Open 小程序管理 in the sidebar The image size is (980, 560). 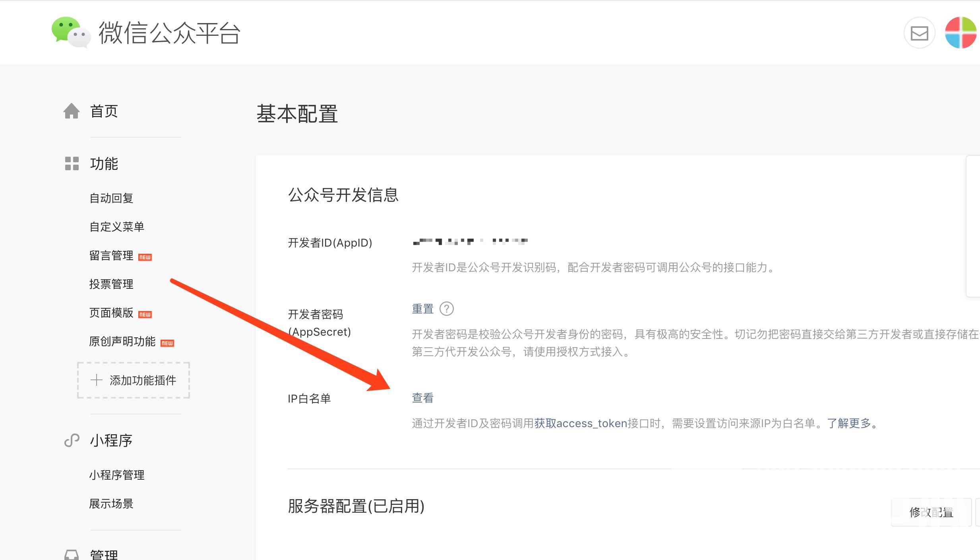117,475
